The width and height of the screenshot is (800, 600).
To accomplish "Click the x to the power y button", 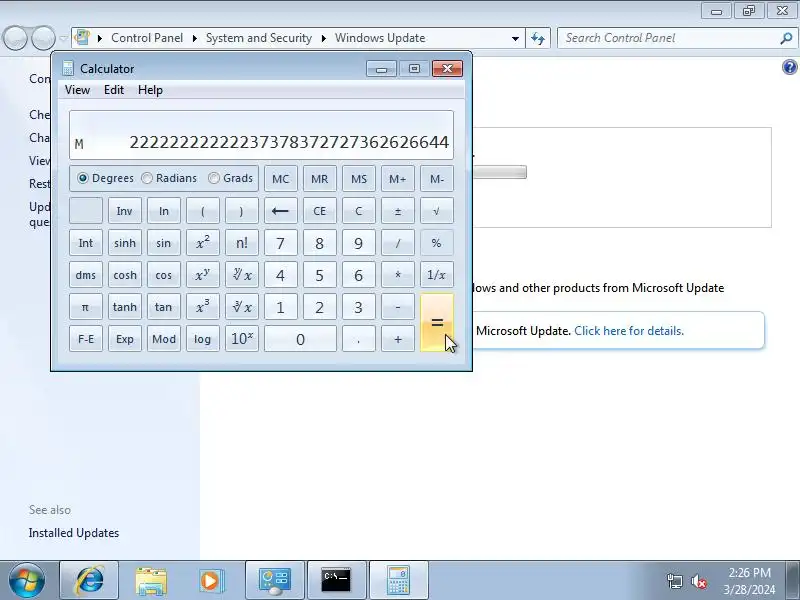I will click(203, 275).
